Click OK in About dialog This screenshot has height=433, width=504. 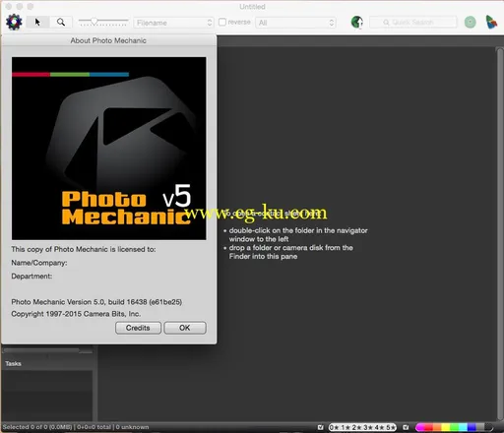click(185, 328)
